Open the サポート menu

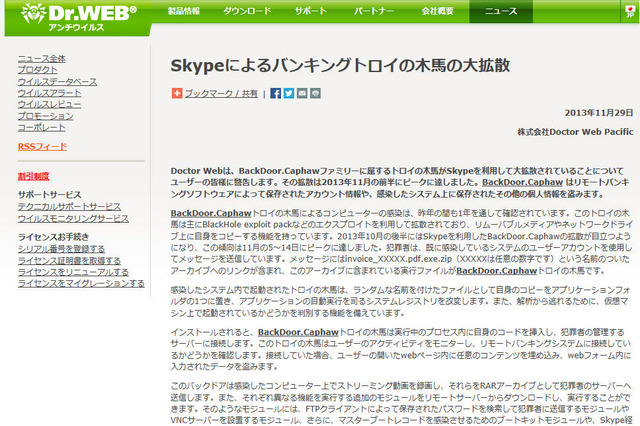(x=311, y=11)
